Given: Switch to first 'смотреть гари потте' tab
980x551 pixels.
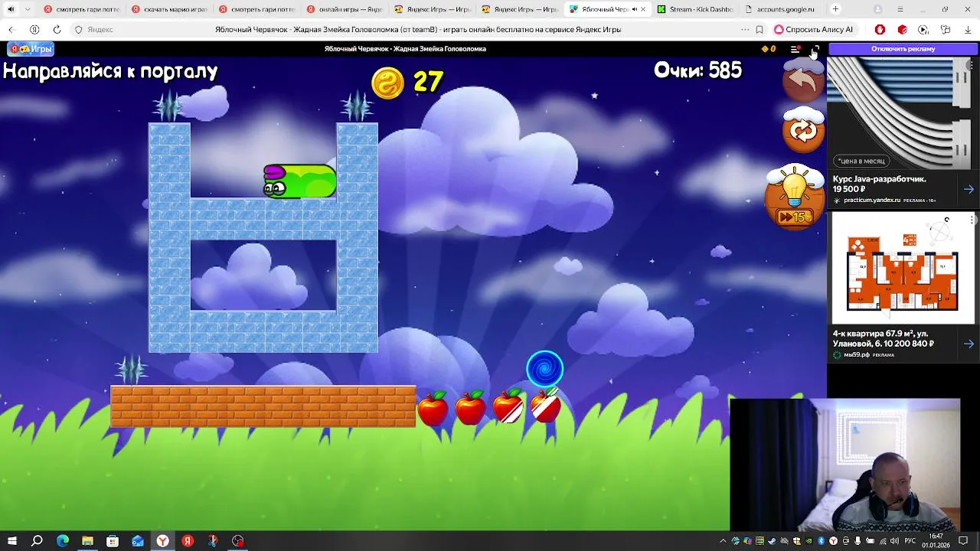Looking at the screenshot, I should point(81,9).
